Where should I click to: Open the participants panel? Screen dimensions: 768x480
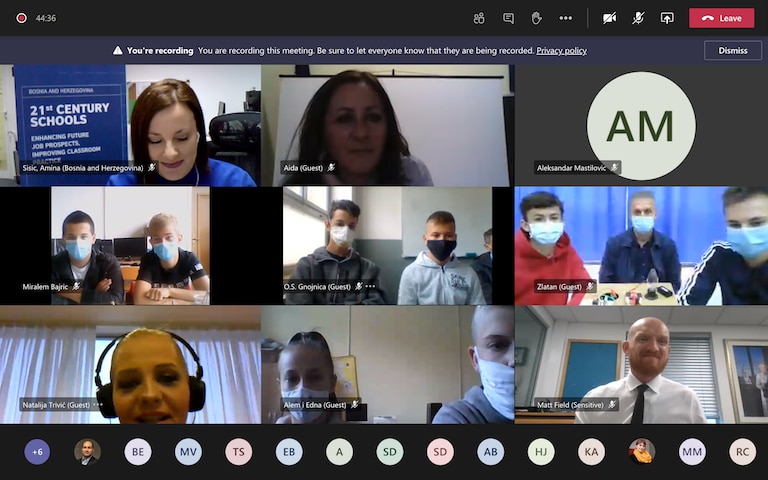click(479, 18)
